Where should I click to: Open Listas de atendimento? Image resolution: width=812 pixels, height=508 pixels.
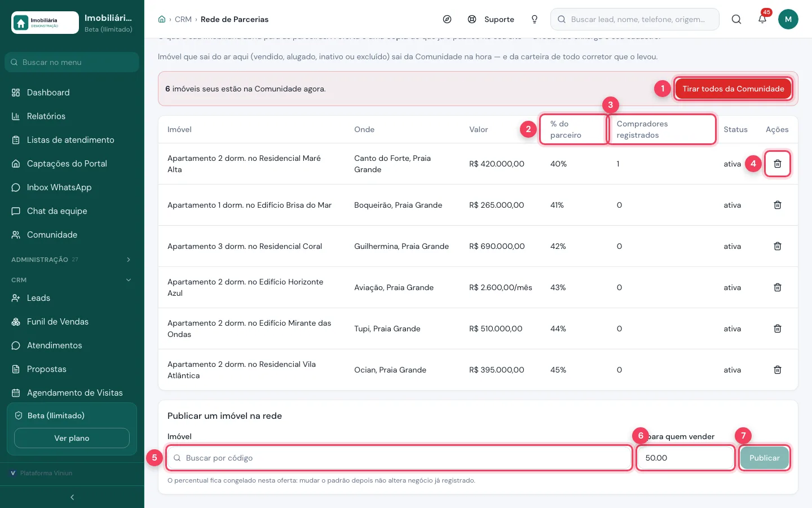click(72, 140)
